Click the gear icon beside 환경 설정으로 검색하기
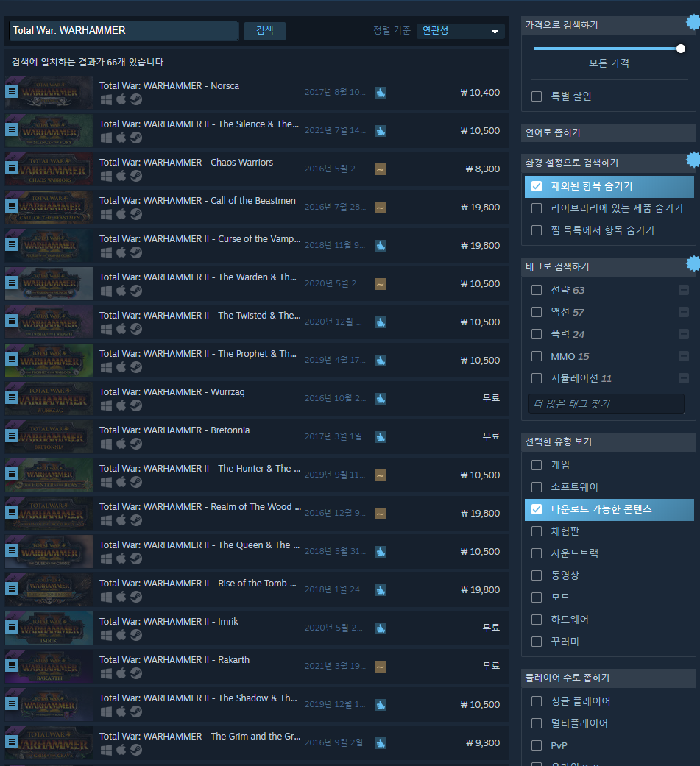The height and width of the screenshot is (766, 700). click(x=693, y=160)
